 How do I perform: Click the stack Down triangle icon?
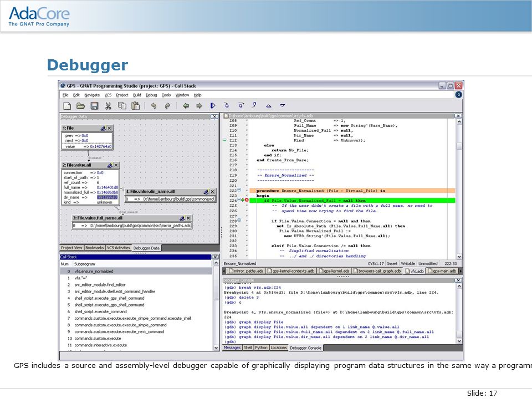coord(282,106)
